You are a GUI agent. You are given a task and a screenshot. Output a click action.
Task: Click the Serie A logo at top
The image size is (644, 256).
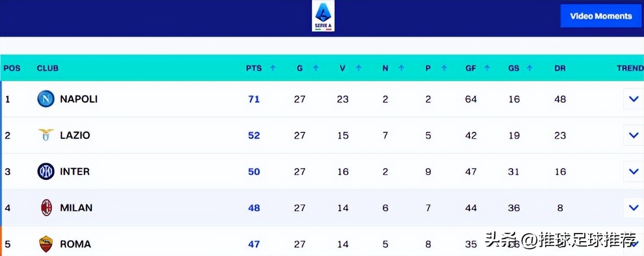[323, 16]
